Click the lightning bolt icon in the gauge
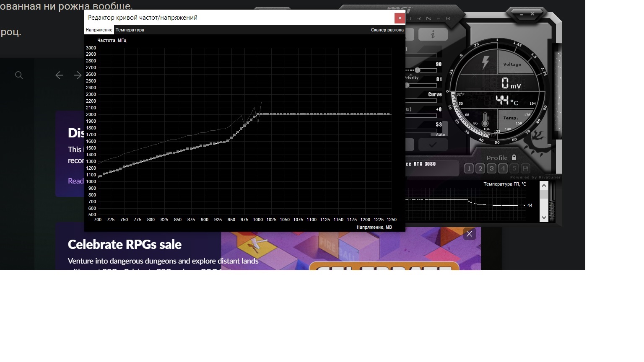 (x=486, y=62)
